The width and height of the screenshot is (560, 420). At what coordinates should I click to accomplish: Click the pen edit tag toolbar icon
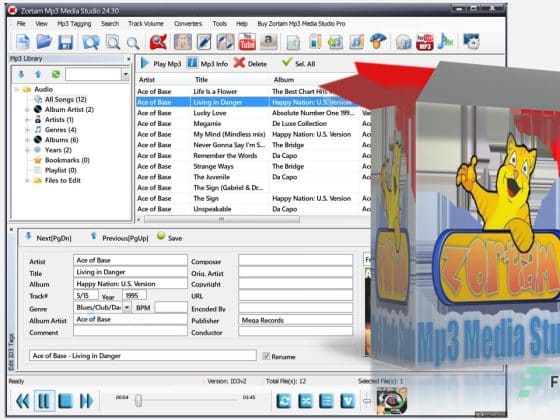point(204,42)
